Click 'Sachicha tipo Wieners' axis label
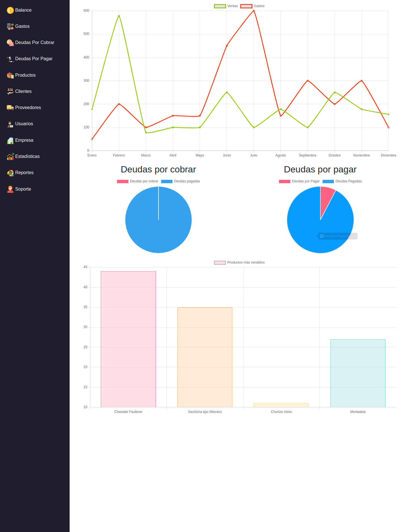409x532 pixels. 205,412
